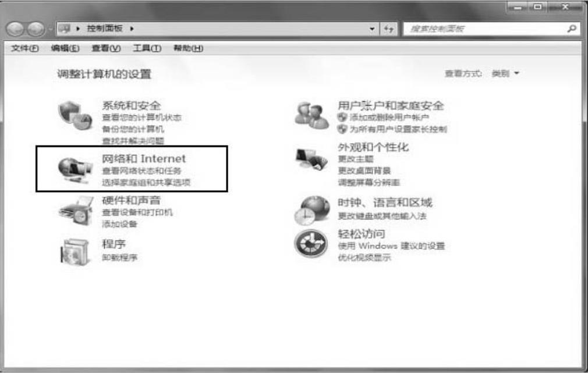Open the System and Security shield icon
The width and height of the screenshot is (588, 373).
[75, 115]
